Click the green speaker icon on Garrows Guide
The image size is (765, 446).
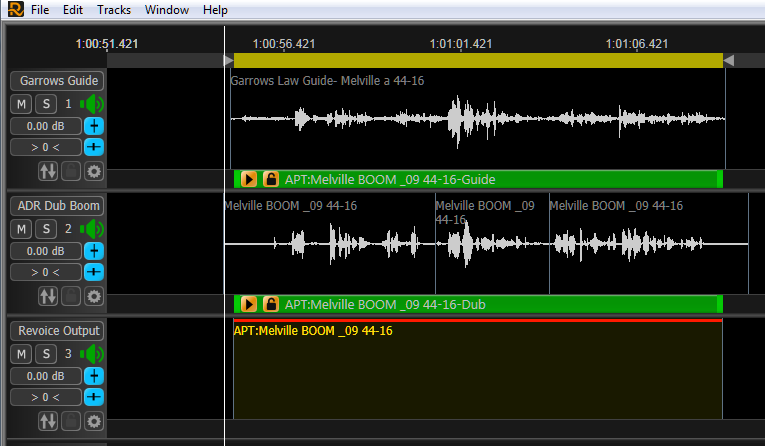[x=93, y=104]
